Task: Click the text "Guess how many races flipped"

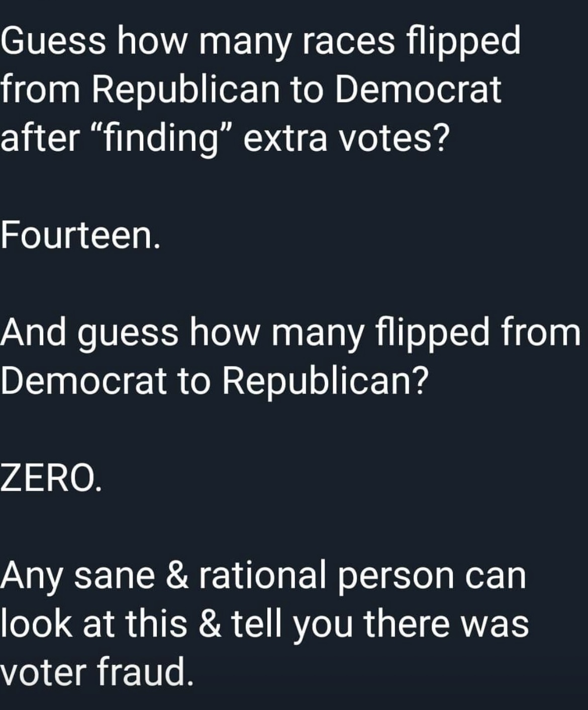Action: coord(260,42)
